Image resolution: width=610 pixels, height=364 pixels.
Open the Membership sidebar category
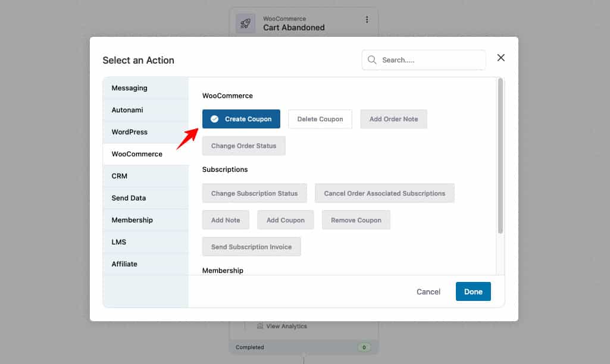tap(145, 219)
